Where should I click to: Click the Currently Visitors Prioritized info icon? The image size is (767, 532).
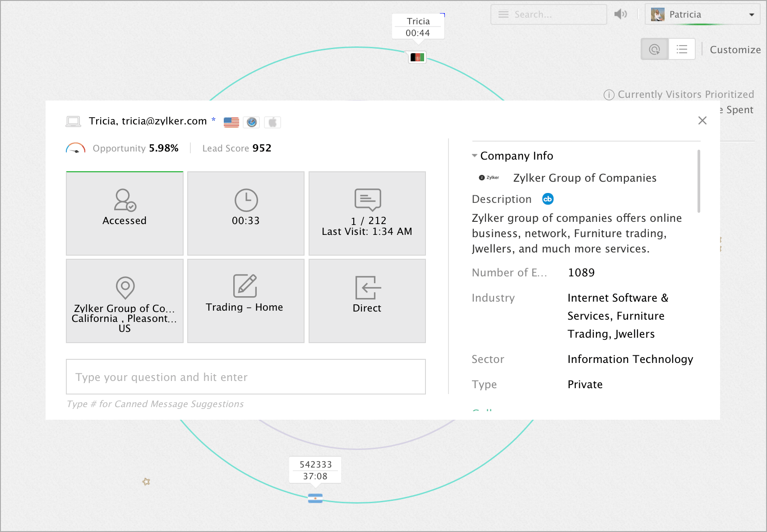[609, 95]
